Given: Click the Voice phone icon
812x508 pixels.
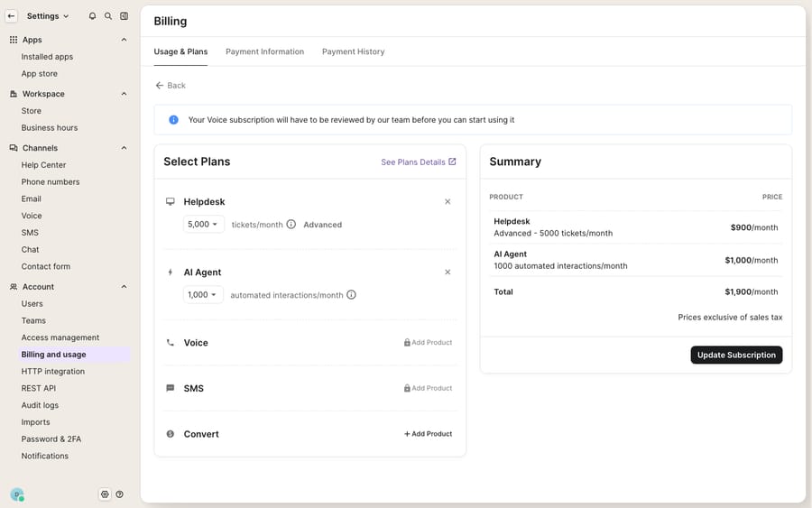Looking at the screenshot, I should 170,342.
